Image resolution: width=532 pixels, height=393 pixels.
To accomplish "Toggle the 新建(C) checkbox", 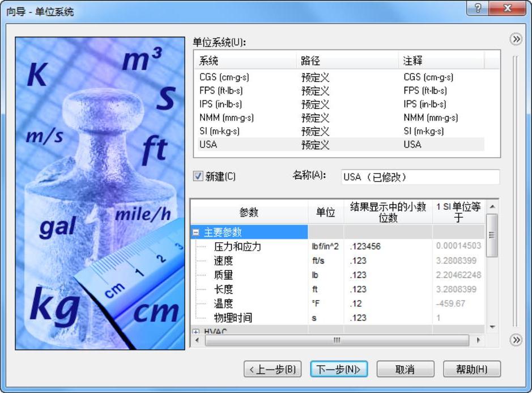I will coord(198,176).
